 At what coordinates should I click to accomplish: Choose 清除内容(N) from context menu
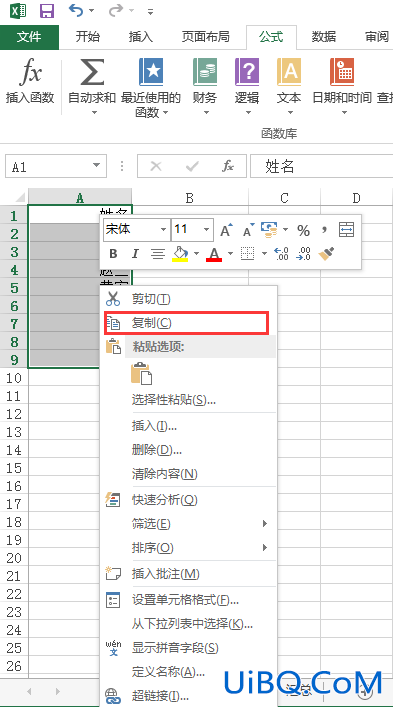pyautogui.click(x=188, y=474)
